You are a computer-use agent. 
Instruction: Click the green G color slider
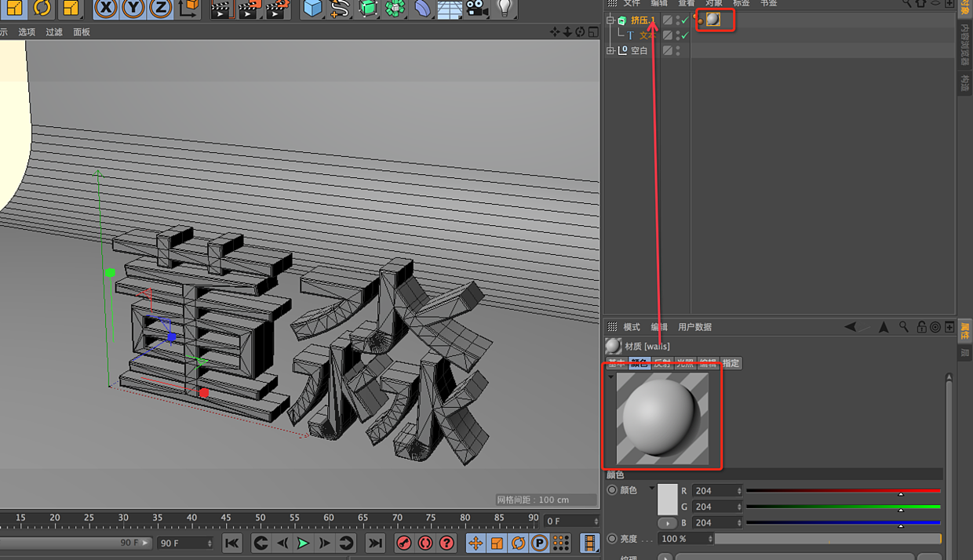(843, 507)
